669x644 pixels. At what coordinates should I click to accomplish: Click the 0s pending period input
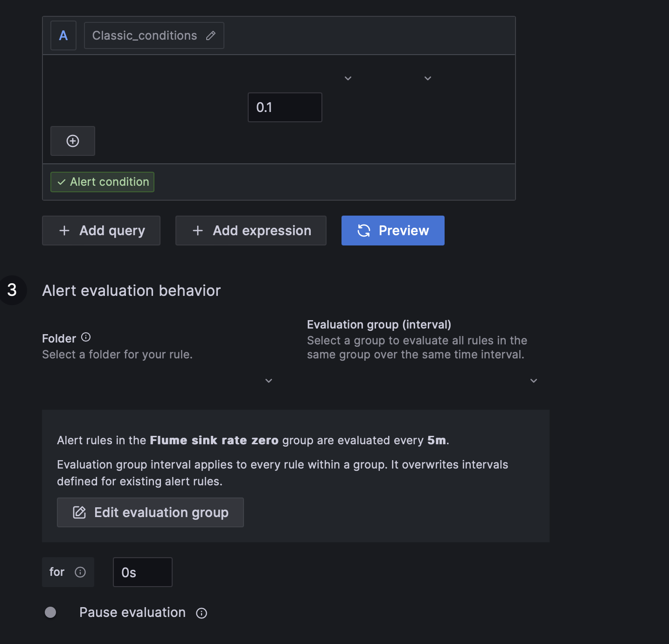coord(142,572)
